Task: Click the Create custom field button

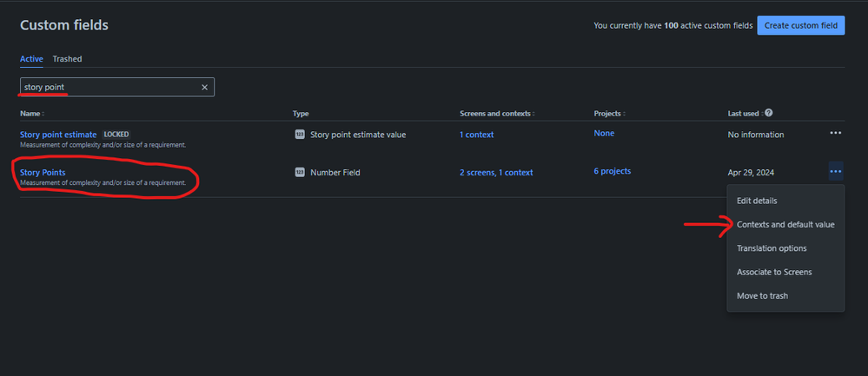Action: (x=800, y=25)
